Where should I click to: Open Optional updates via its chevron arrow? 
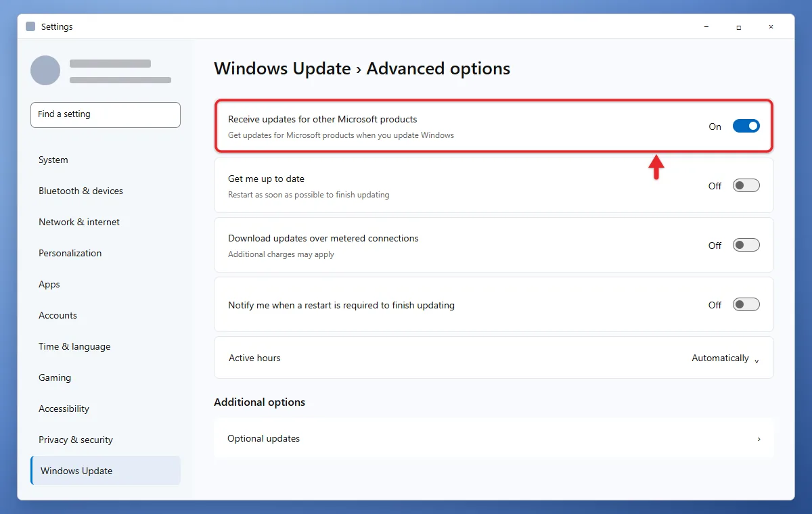[759, 439]
